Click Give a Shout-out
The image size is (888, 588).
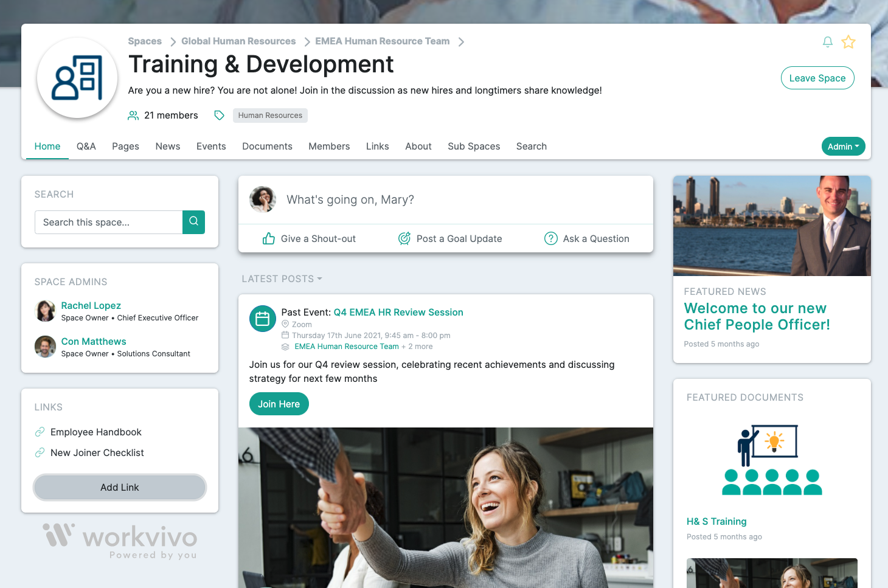pos(309,238)
